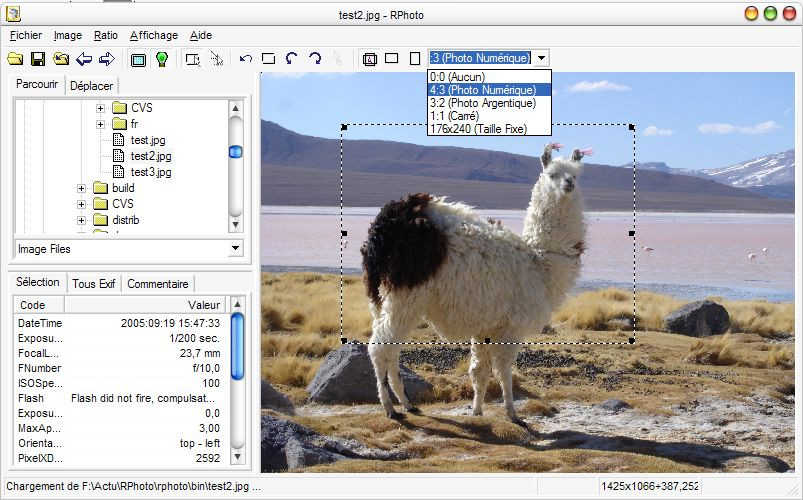Expand the build folder node
Viewport: 803px width, 500px height.
click(81, 188)
